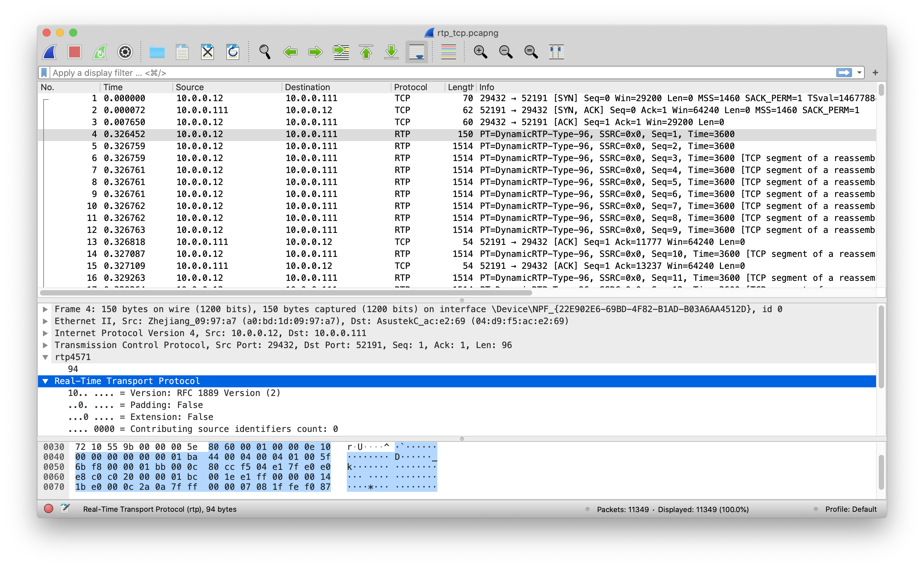The height and width of the screenshot is (567, 924).
Task: Click the stop capture red square icon
Action: [x=74, y=52]
